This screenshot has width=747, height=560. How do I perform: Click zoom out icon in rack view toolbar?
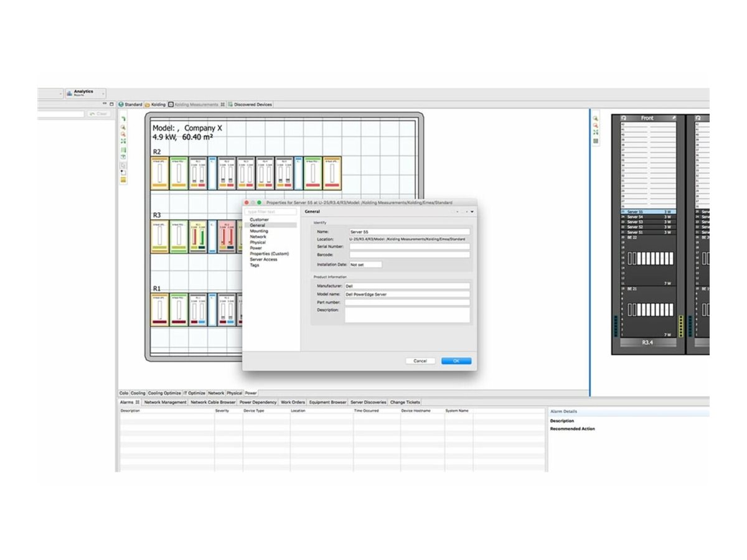point(596,126)
